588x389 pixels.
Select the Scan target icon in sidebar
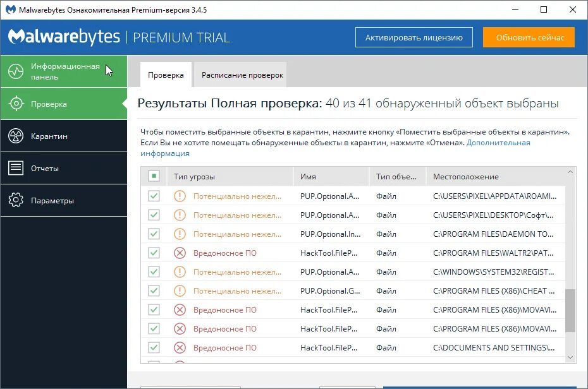16,104
